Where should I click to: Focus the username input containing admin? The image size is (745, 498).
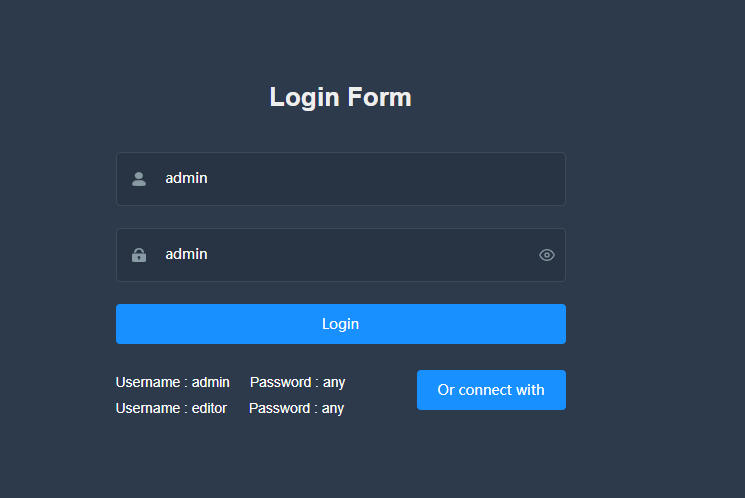pyautogui.click(x=341, y=179)
